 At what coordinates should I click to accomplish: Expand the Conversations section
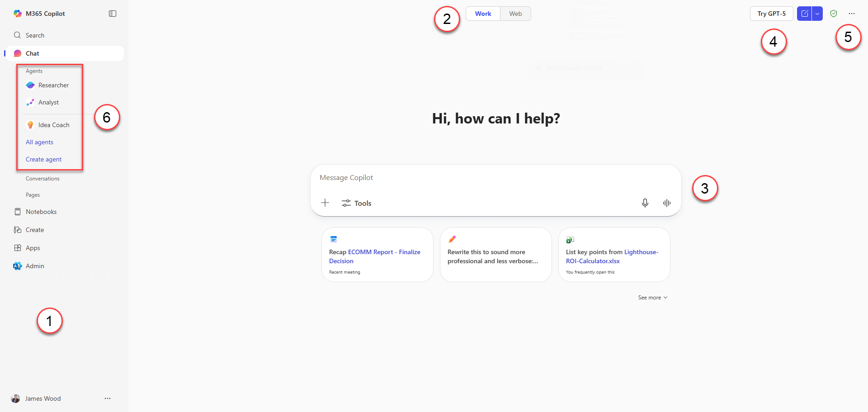point(42,179)
